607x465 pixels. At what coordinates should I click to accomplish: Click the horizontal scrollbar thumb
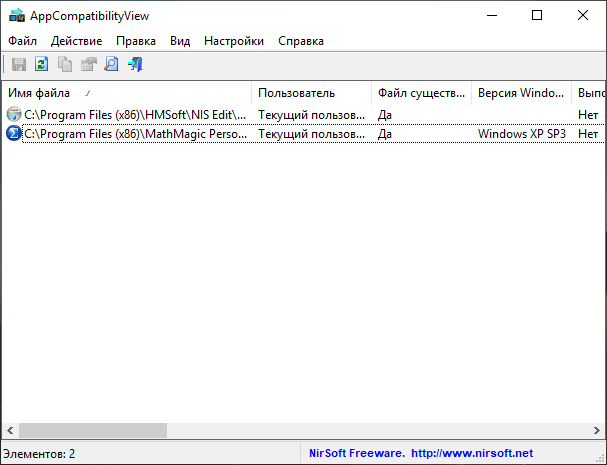pyautogui.click(x=93, y=431)
